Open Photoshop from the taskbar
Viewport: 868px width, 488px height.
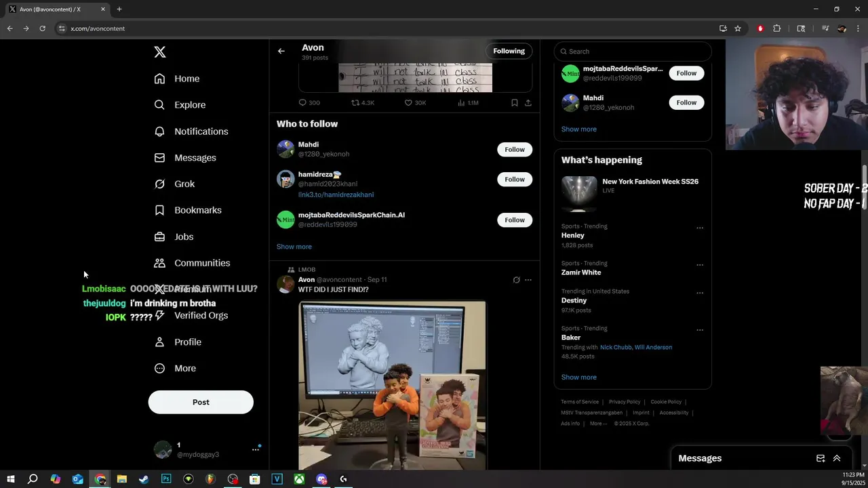166,479
